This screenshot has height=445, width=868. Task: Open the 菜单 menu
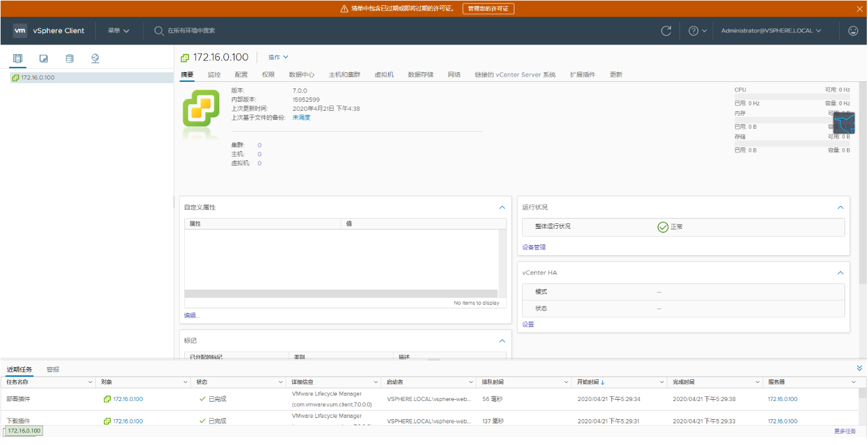pos(118,30)
